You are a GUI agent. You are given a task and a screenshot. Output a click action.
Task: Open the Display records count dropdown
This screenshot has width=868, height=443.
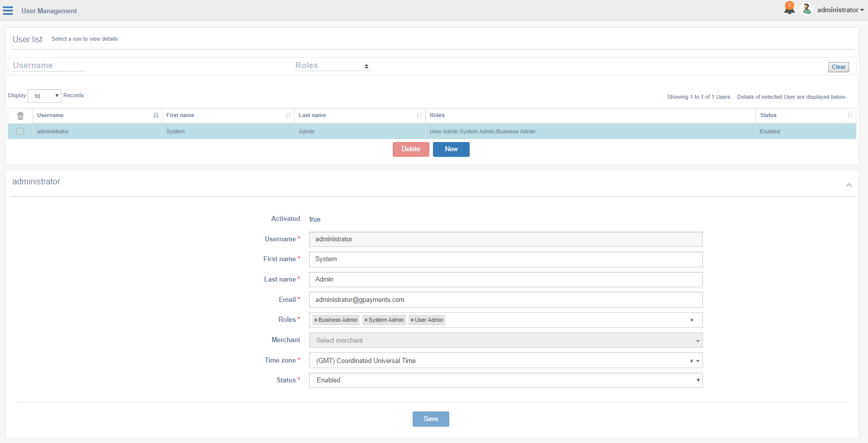(44, 96)
